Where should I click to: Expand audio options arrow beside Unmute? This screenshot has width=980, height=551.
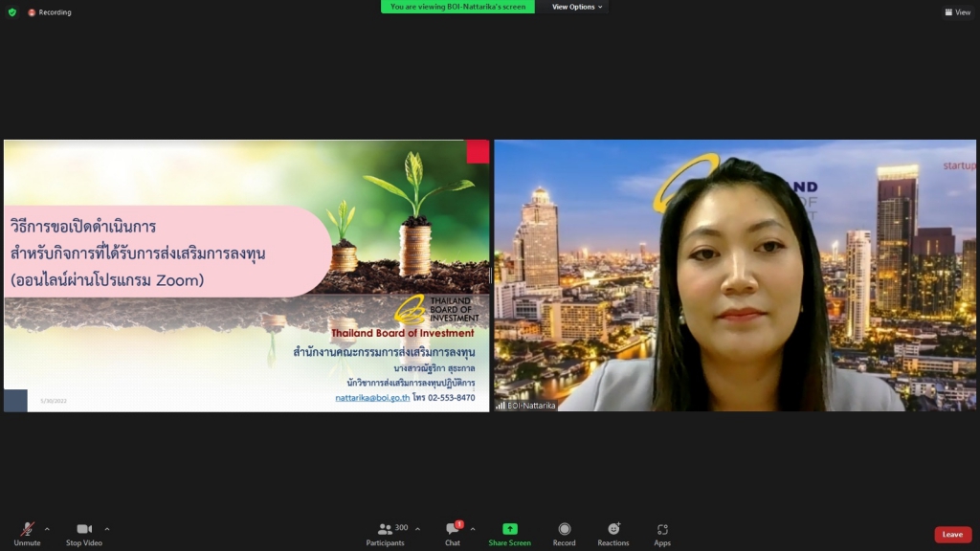point(47,529)
